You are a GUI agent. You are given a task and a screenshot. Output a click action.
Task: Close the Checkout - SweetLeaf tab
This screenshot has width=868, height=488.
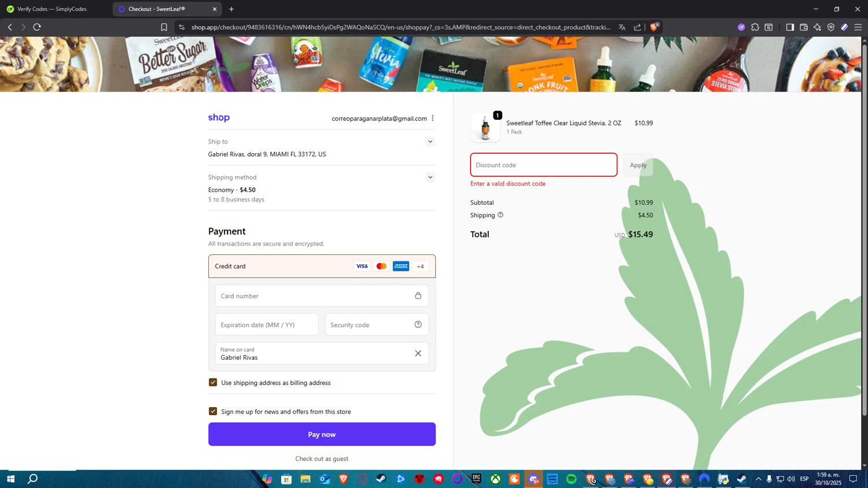[215, 9]
